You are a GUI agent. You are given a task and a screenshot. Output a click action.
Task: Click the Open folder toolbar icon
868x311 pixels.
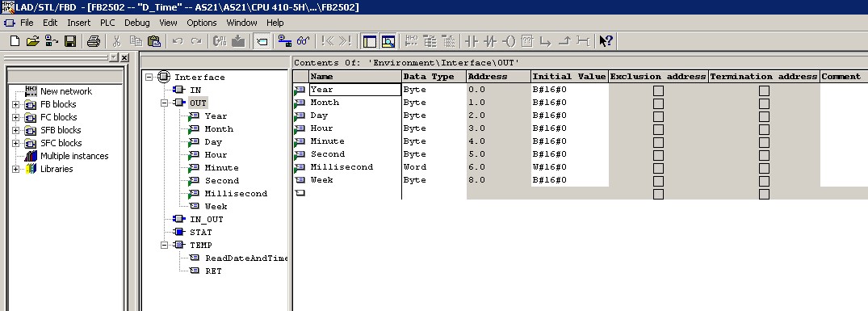(x=33, y=41)
